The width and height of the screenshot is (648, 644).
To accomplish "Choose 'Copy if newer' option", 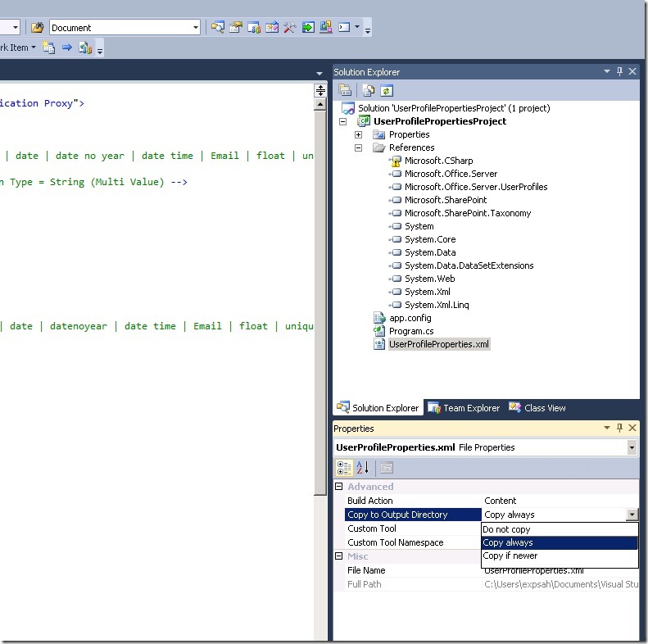I will pyautogui.click(x=510, y=556).
